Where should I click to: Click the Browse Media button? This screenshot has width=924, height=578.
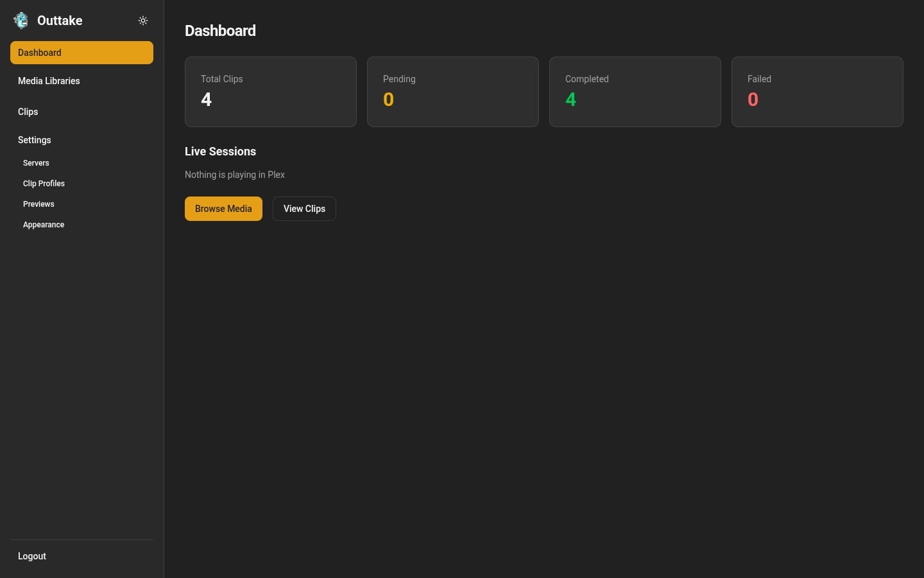[223, 209]
